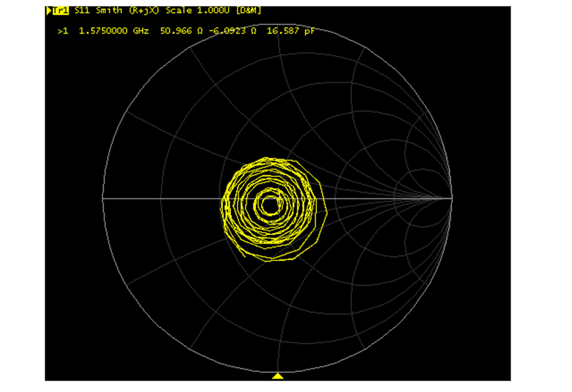The image size is (572, 392).
Task: Click the 1.5750000 GHz marker frequency
Action: point(111,31)
